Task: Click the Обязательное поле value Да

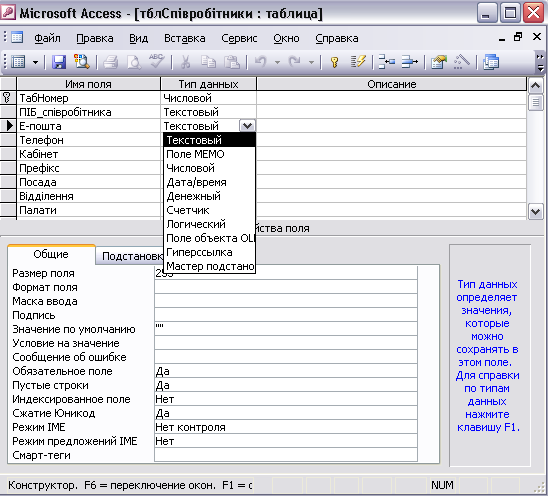Action: 286,371
